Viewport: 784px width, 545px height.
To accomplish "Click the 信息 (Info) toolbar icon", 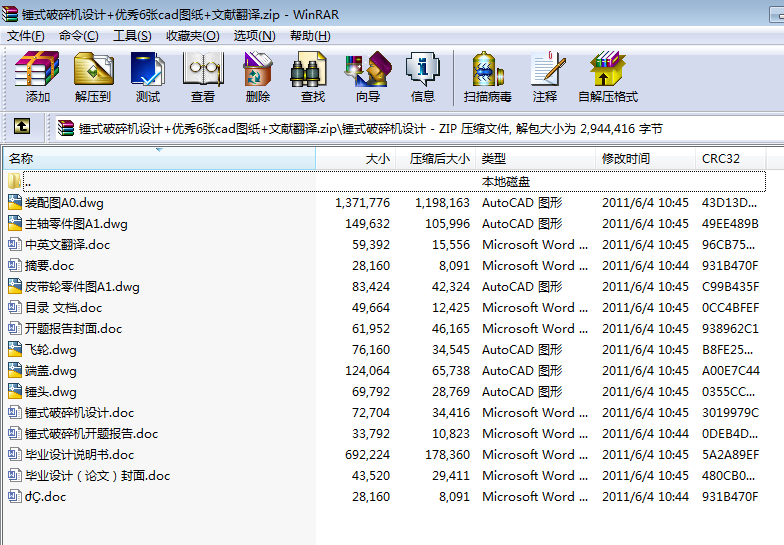I will pos(422,68).
